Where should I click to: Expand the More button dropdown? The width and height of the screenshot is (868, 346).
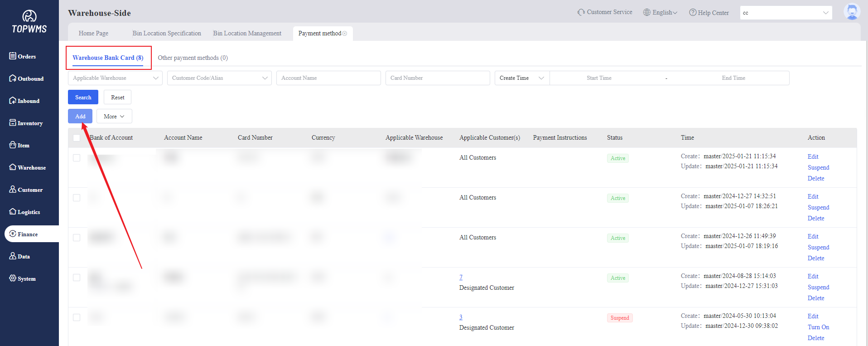coord(114,117)
